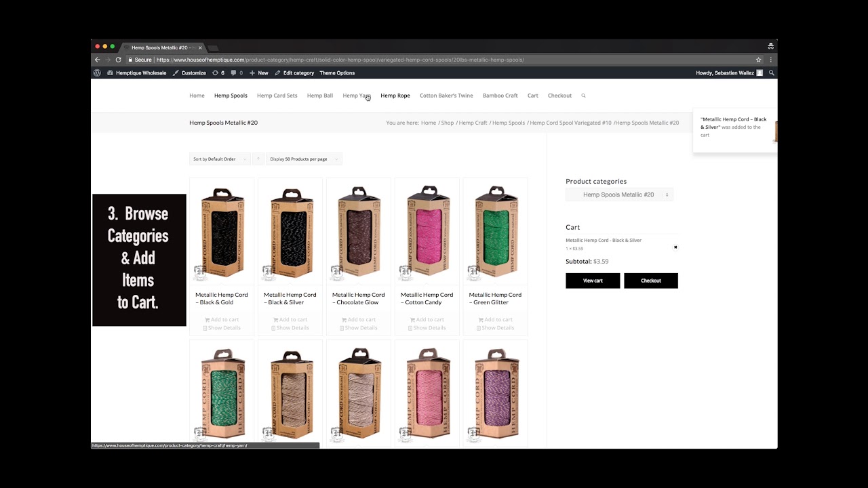Bookmark page with star icon
868x488 pixels.
(x=759, y=60)
